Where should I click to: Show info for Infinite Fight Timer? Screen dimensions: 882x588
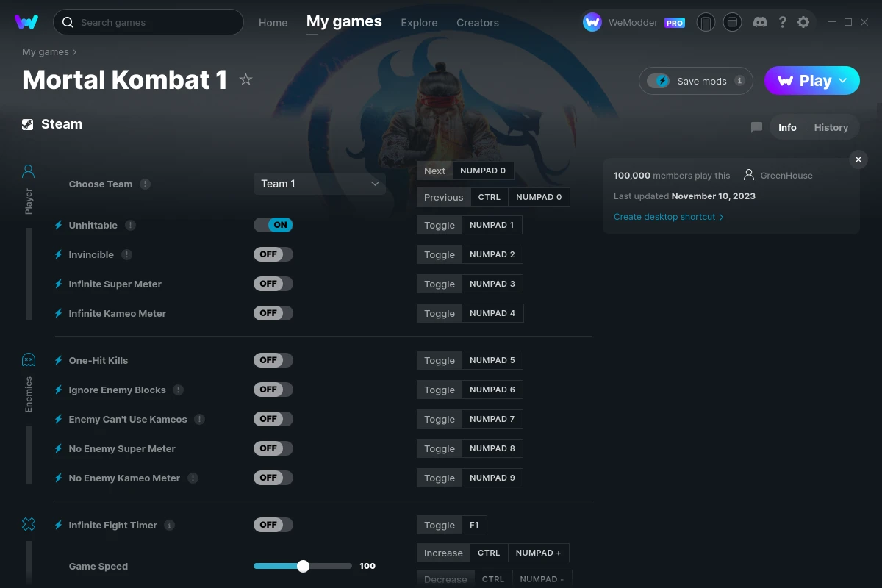pyautogui.click(x=170, y=525)
